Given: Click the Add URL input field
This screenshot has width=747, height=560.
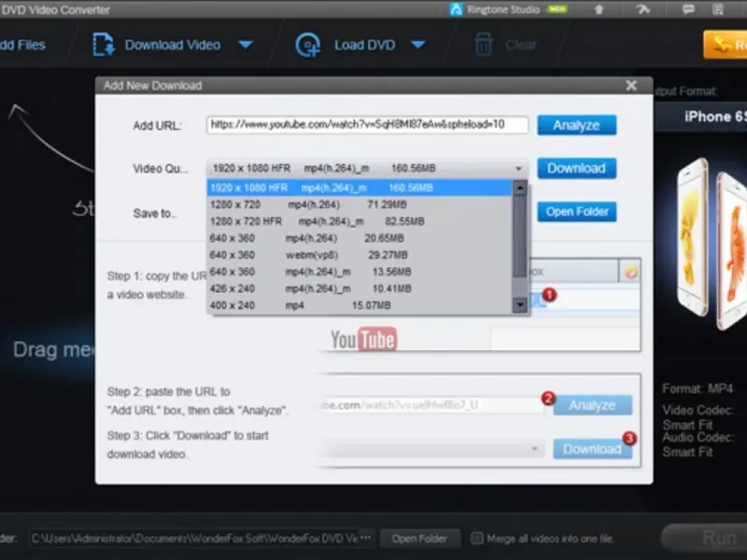Looking at the screenshot, I should click(x=367, y=125).
